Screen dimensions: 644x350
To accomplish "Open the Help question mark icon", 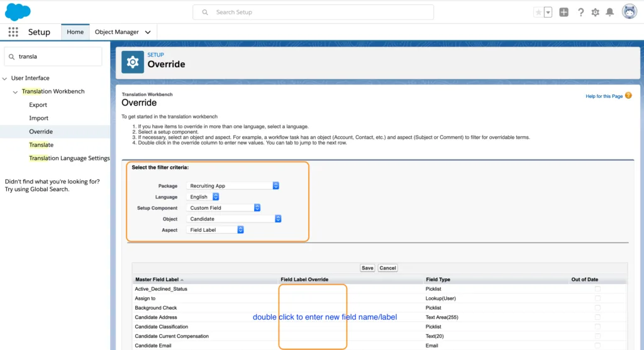I will [580, 13].
